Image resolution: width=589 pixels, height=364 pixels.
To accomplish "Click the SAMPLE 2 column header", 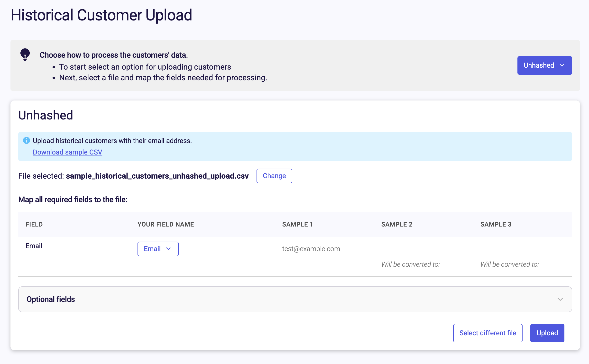I will click(396, 224).
